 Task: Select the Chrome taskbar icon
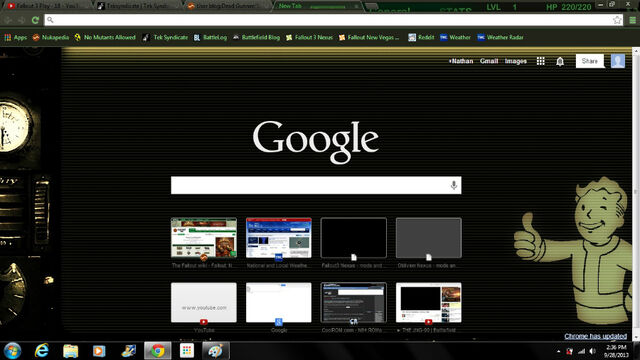[x=158, y=351]
